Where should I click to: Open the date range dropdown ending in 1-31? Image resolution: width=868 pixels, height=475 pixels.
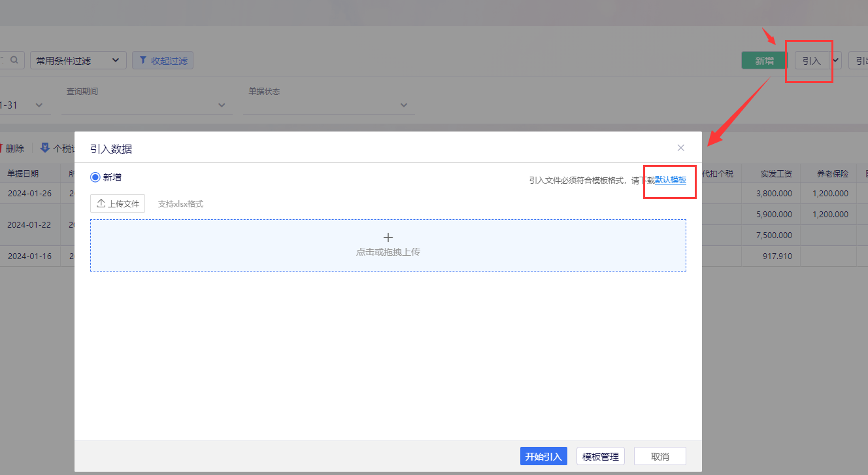[22, 105]
